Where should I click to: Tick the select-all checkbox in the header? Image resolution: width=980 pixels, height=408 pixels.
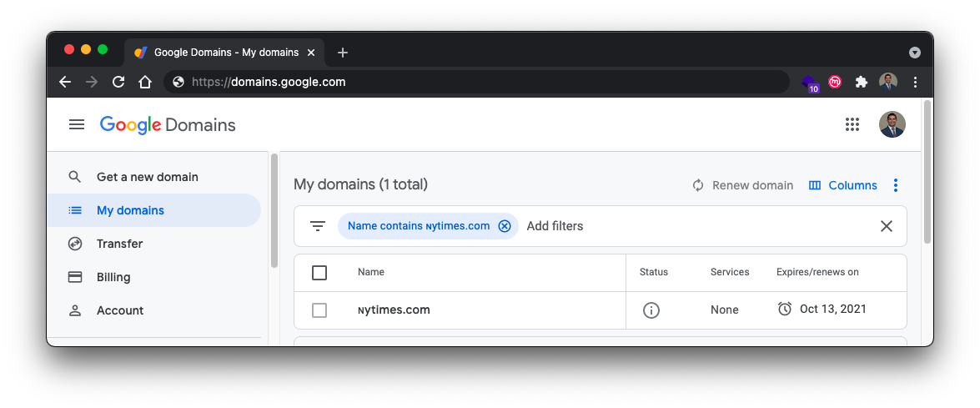tap(319, 272)
